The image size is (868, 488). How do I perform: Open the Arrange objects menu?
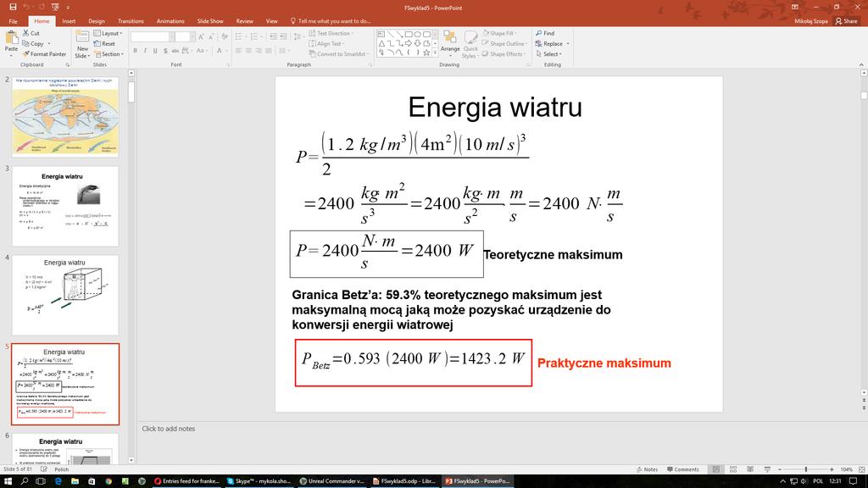coord(450,44)
